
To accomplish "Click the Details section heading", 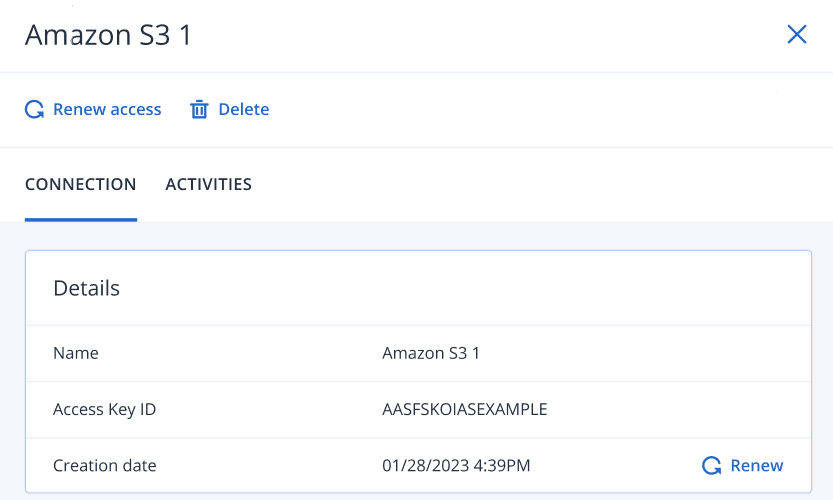I will [86, 288].
